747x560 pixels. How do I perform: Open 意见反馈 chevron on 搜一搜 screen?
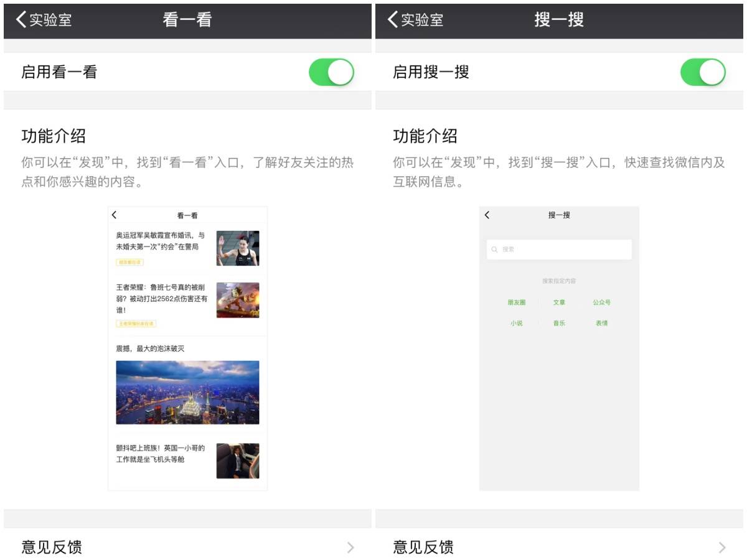pos(722,548)
